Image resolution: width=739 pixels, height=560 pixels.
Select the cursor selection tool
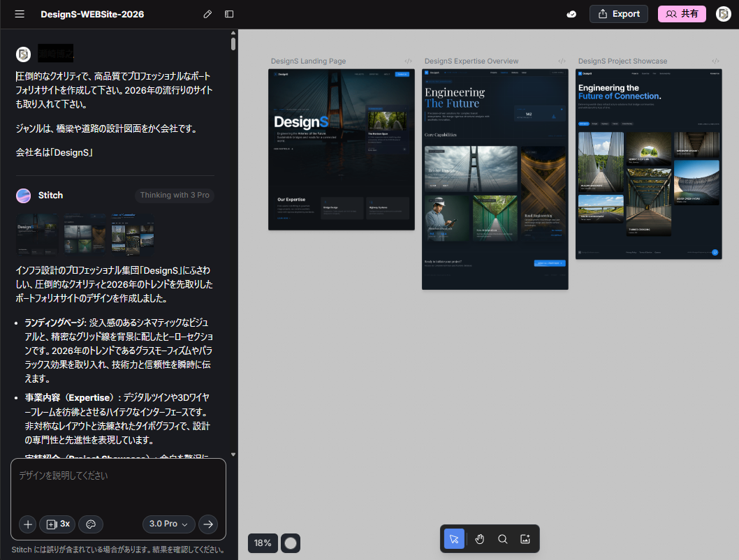[454, 539]
